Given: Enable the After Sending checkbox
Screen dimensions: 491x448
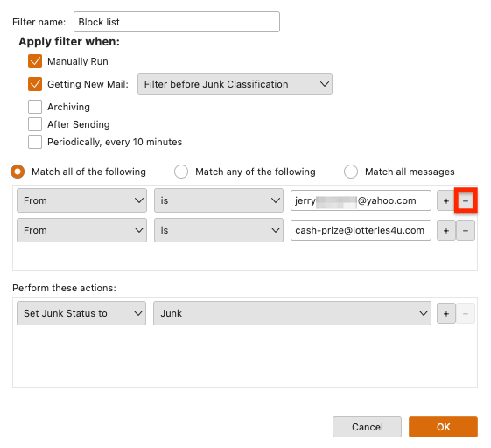Looking at the screenshot, I should pos(35,124).
